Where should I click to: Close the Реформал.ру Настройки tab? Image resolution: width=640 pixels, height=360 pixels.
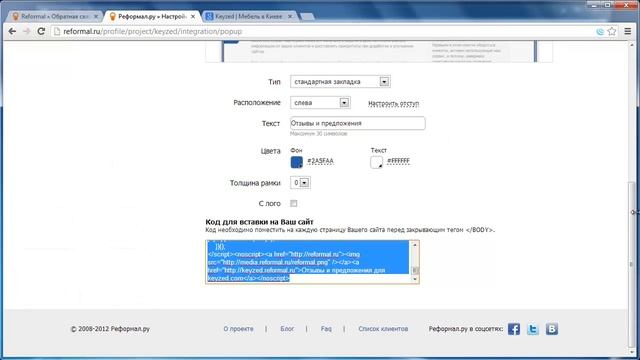pos(193,16)
